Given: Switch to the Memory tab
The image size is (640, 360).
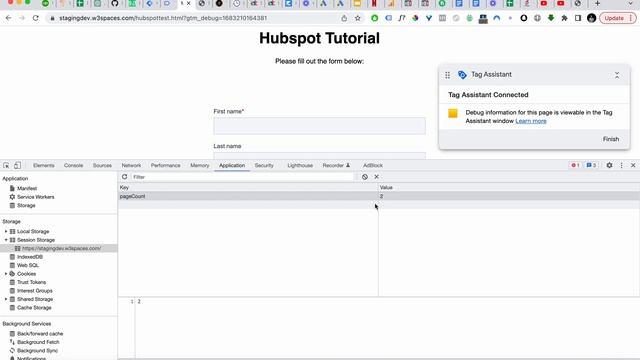Looking at the screenshot, I should [200, 165].
